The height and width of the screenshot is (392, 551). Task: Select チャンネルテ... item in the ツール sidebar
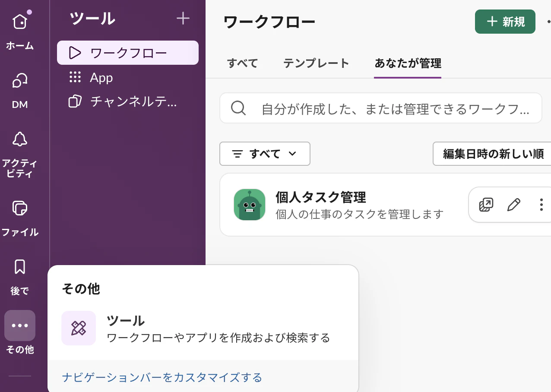[128, 101]
